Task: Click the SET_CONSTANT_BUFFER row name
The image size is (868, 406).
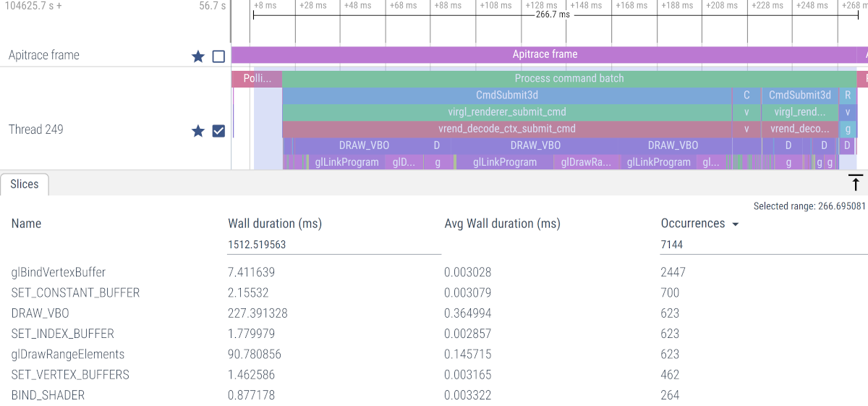Action: coord(75,293)
